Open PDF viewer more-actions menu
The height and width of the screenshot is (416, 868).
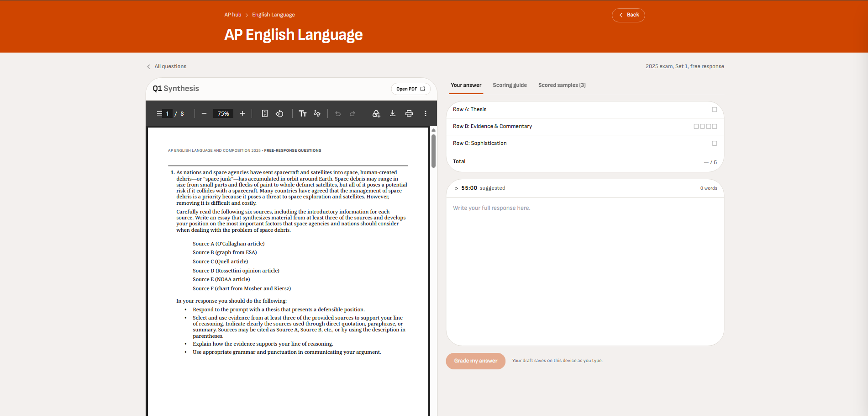[426, 113]
